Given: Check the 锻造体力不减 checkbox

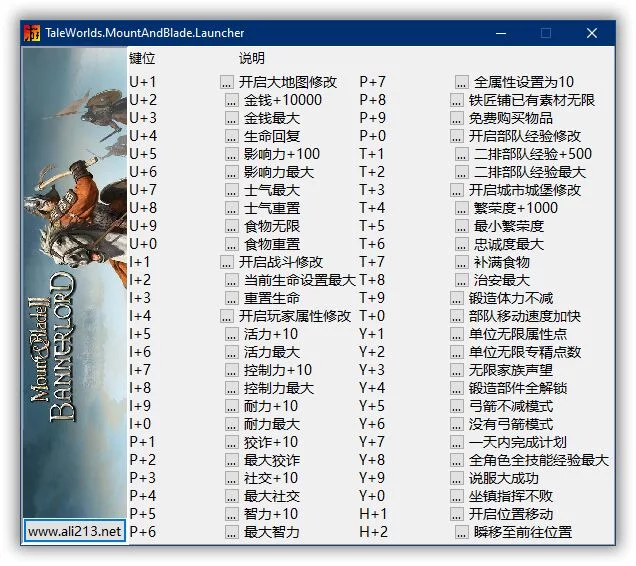Looking at the screenshot, I should (x=457, y=298).
